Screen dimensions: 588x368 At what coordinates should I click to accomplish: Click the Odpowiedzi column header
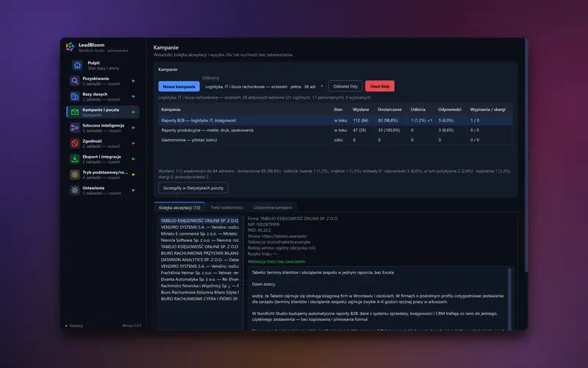pyautogui.click(x=450, y=110)
